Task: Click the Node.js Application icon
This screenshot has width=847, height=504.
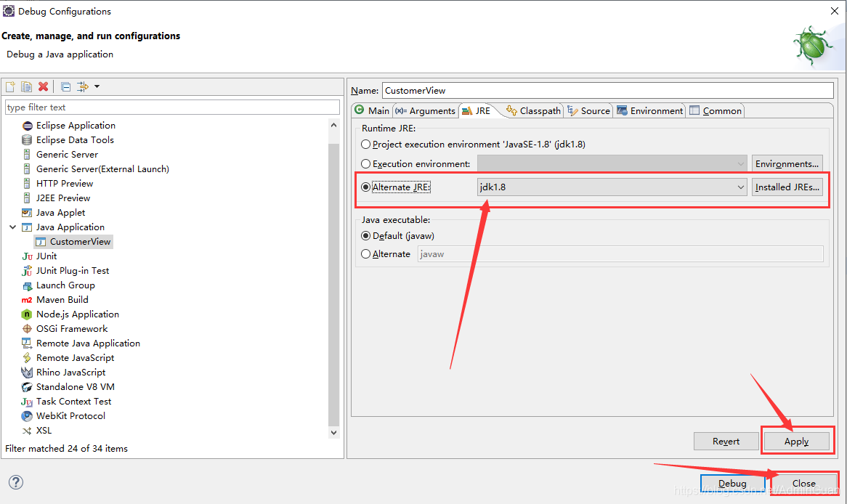Action: 27,314
